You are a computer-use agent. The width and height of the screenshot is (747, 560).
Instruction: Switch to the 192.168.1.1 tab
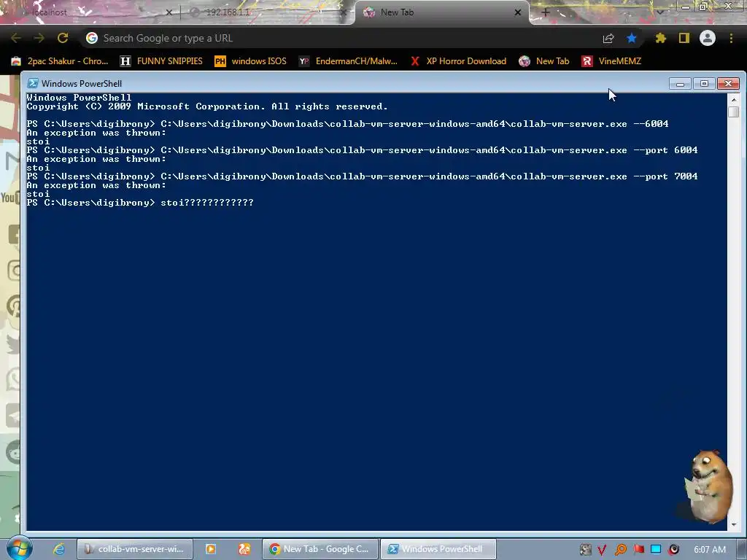pyautogui.click(x=267, y=12)
